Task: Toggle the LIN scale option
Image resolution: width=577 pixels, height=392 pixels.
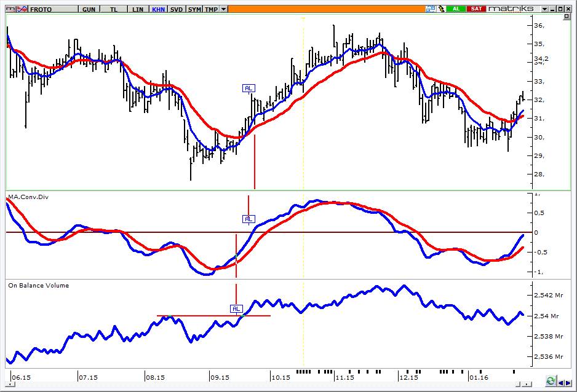Action: point(138,9)
